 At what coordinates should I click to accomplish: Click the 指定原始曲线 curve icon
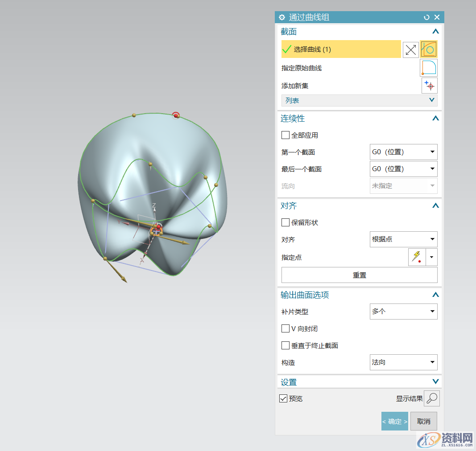tap(429, 68)
